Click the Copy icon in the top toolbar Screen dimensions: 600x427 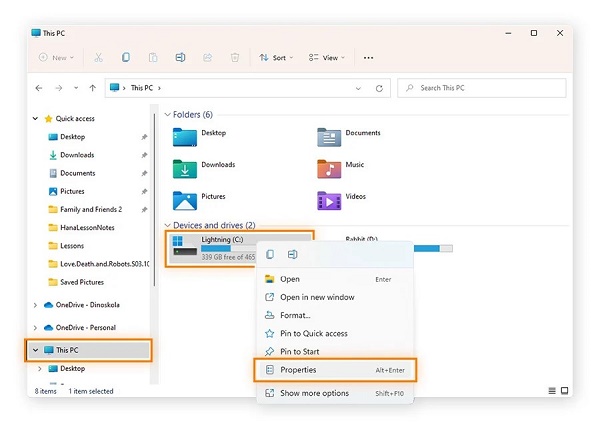[x=125, y=58]
